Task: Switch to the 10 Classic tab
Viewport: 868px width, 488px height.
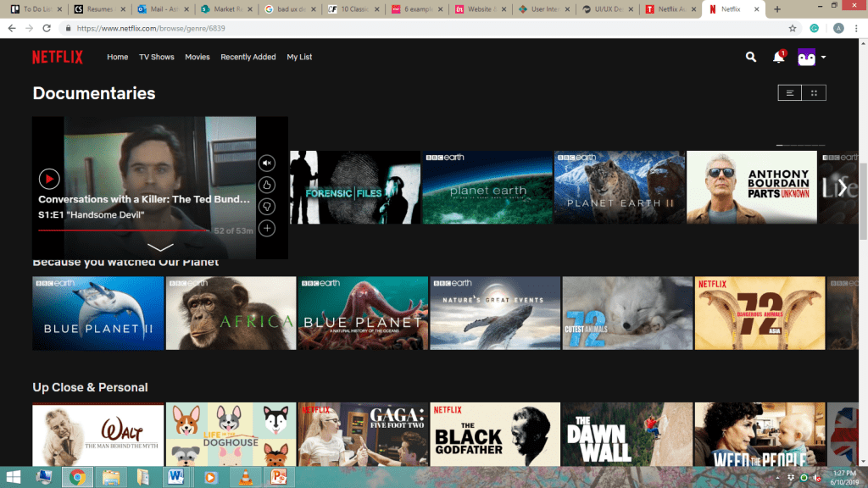Action: point(353,8)
